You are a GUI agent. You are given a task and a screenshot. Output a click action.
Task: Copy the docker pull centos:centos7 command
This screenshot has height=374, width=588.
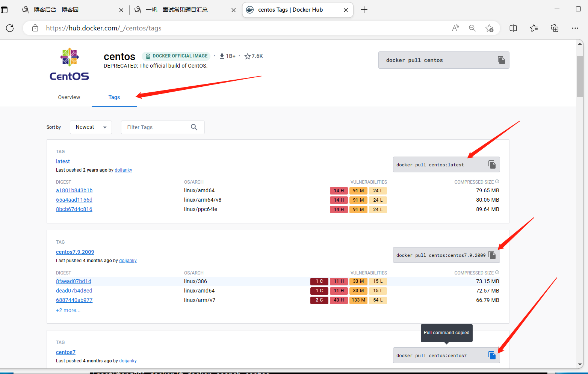pos(492,355)
